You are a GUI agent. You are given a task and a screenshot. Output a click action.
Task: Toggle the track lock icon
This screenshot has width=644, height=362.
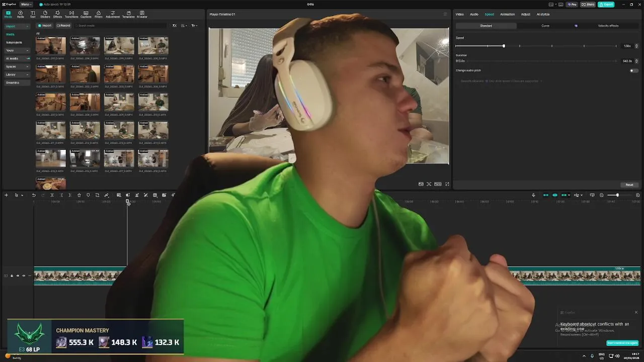(12, 276)
